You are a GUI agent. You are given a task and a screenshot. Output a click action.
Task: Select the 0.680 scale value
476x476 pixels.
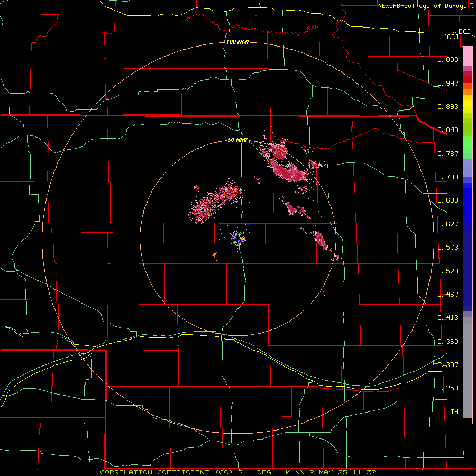tap(448, 200)
